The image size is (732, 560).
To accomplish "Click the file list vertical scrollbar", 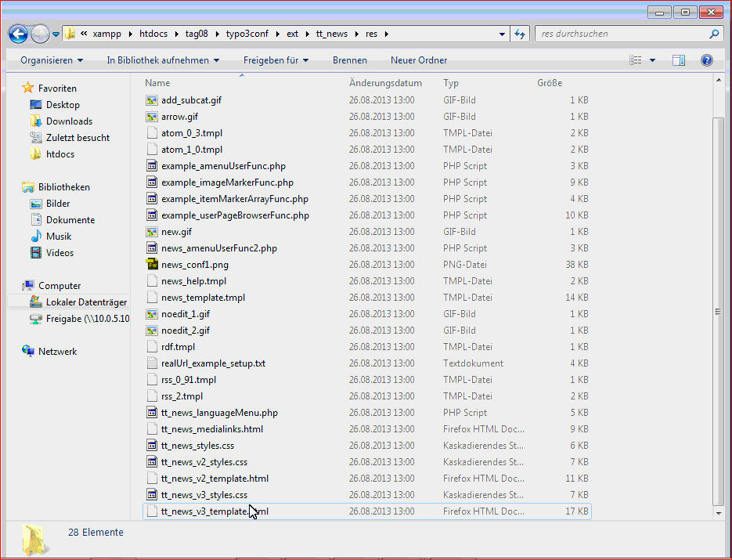I will click(x=718, y=312).
